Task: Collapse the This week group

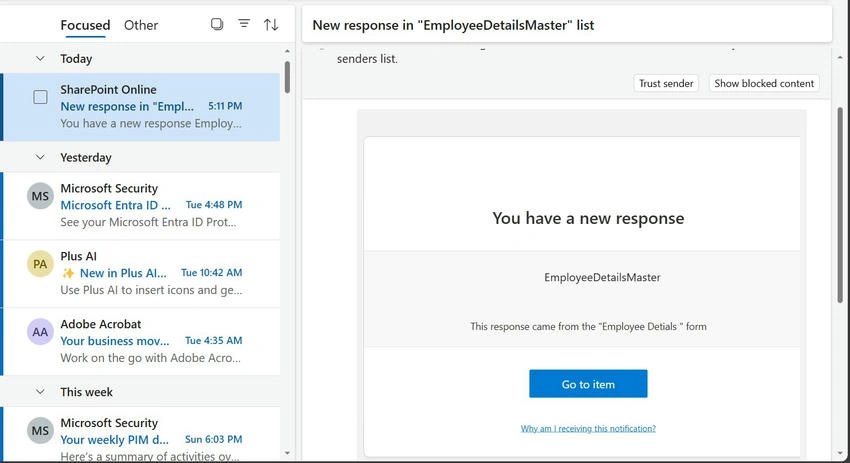Action: click(x=40, y=391)
